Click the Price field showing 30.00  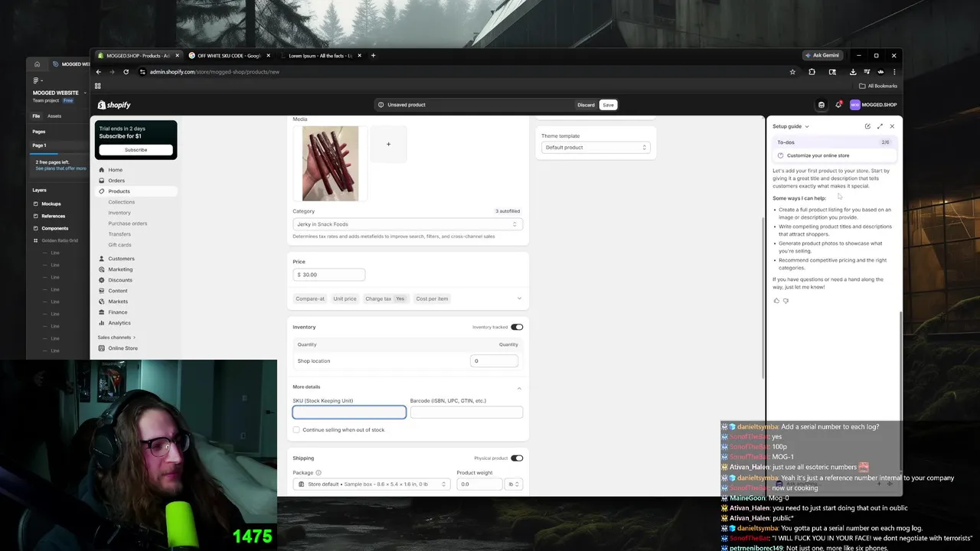(x=329, y=274)
